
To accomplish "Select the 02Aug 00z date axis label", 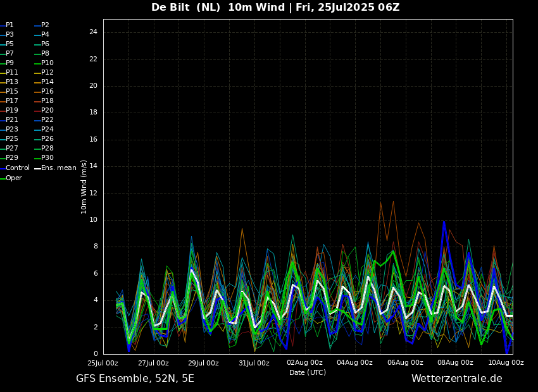I will point(304,363).
